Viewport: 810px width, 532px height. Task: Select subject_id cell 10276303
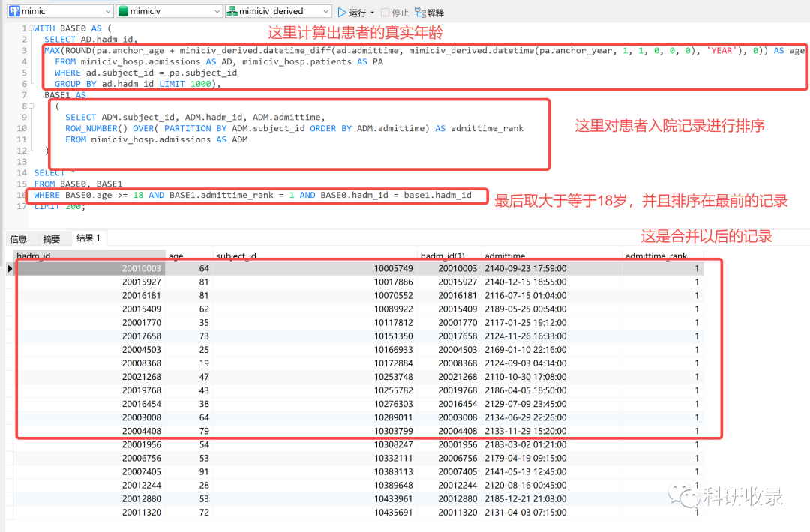(x=314, y=404)
